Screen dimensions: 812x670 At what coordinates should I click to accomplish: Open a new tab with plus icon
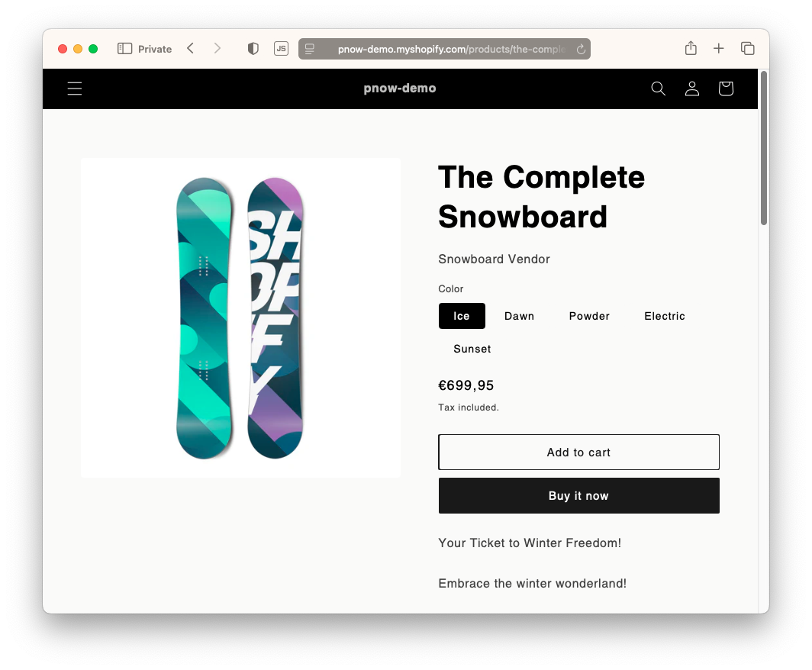719,49
